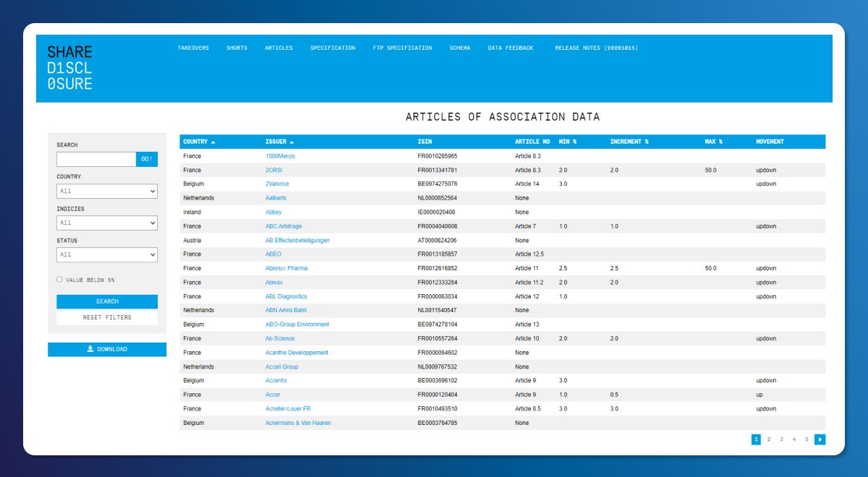Sort by the Country column arrow
The width and height of the screenshot is (868, 477).
[213, 142]
